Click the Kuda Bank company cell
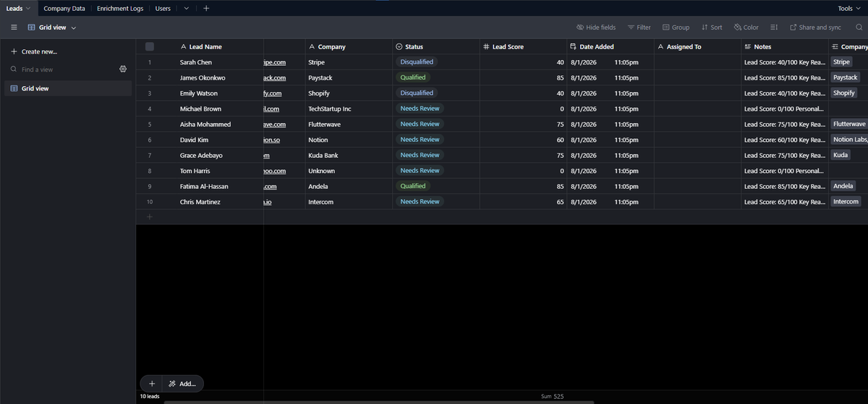 (349, 156)
